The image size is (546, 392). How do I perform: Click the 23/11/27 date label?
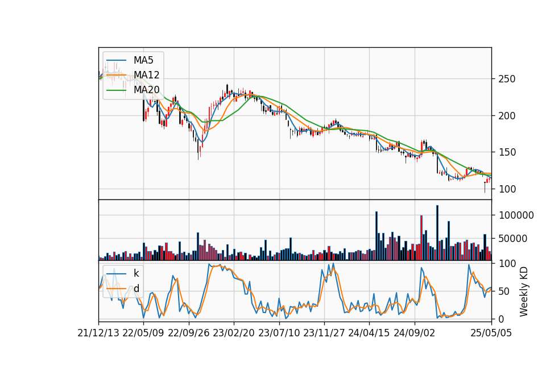(324, 333)
